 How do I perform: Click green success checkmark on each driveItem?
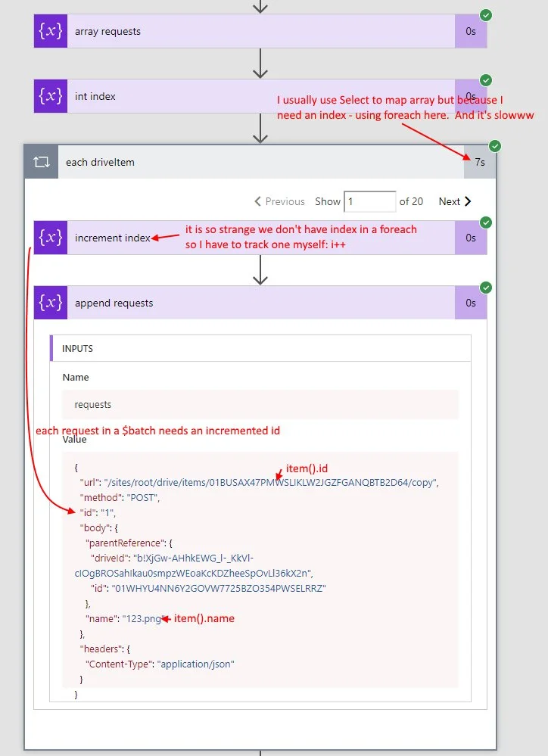(x=495, y=145)
